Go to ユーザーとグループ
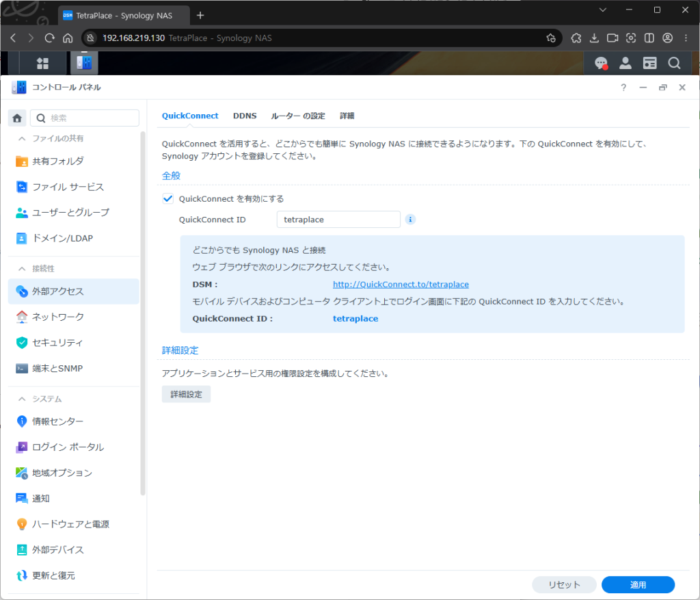Viewport: 700px width, 600px height. [74, 213]
